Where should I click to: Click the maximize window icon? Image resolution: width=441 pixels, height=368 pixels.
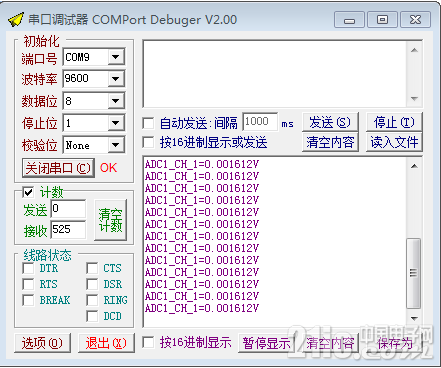382,20
